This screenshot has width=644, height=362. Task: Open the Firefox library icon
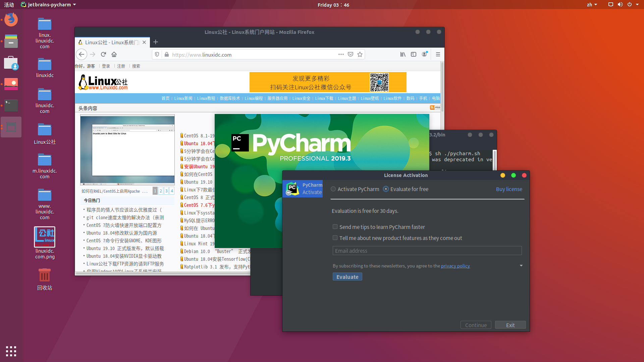pyautogui.click(x=402, y=54)
